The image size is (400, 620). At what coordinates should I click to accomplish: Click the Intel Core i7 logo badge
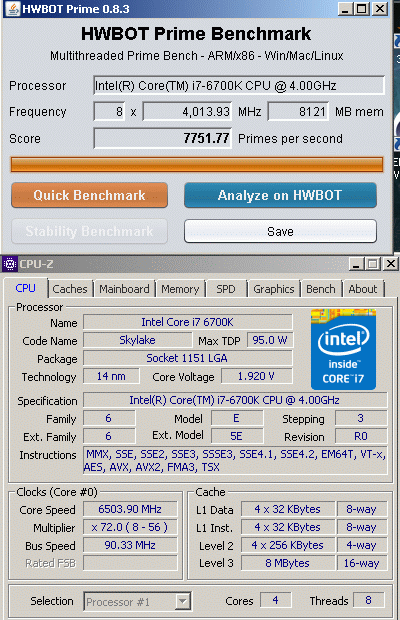343,349
